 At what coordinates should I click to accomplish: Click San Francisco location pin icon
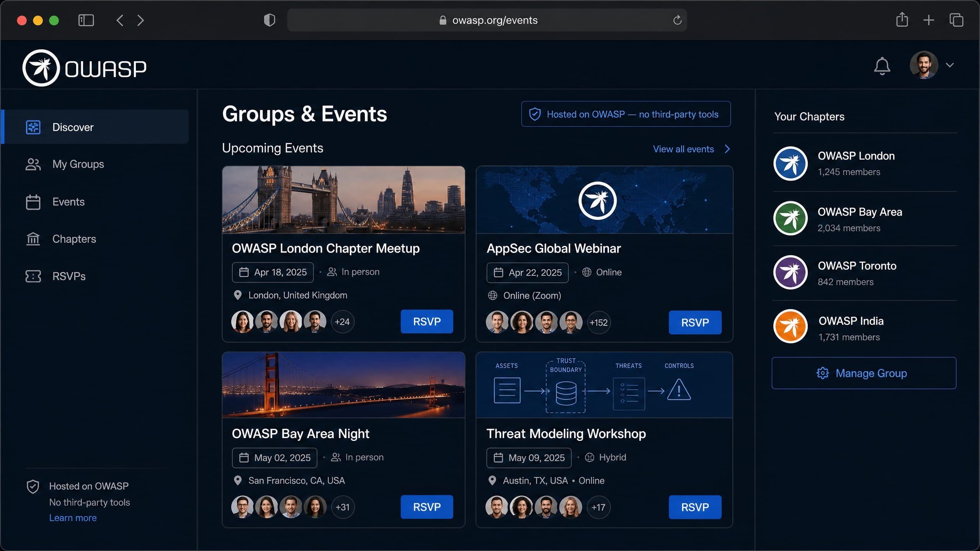coord(237,481)
